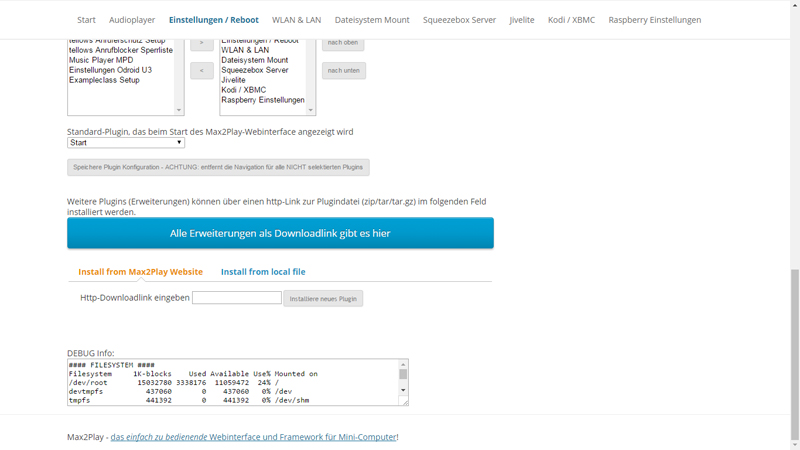
Task: Click the 'nach oben' button
Action: (x=343, y=43)
